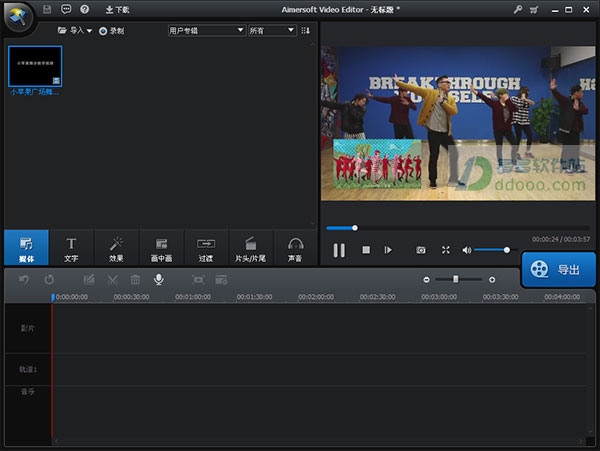The image size is (600, 451).
Task: Click the crop frame icon in timeline toolbar
Action: 198,280
